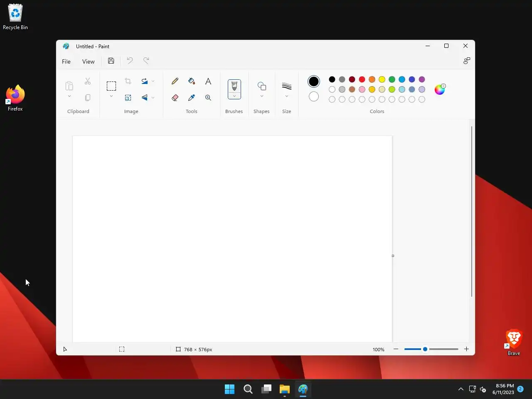Pick the red color swatch

(362, 79)
